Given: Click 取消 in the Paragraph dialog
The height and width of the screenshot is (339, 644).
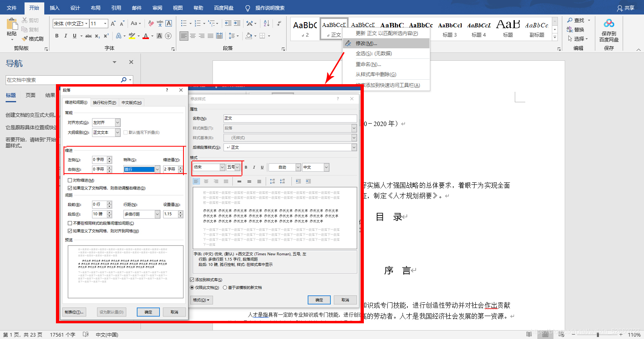Looking at the screenshot, I should [174, 312].
